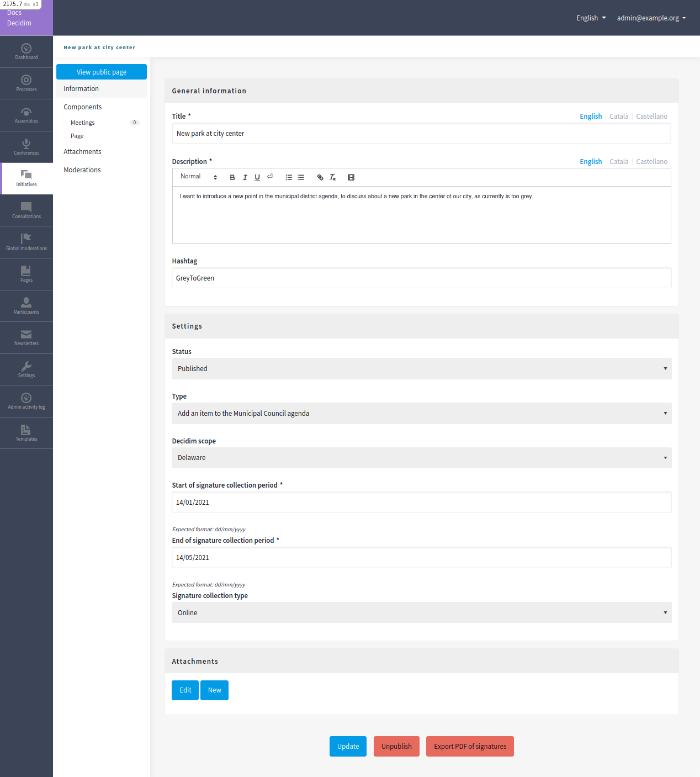Open Consultations sidebar icon
This screenshot has height=777, width=700.
click(x=26, y=210)
